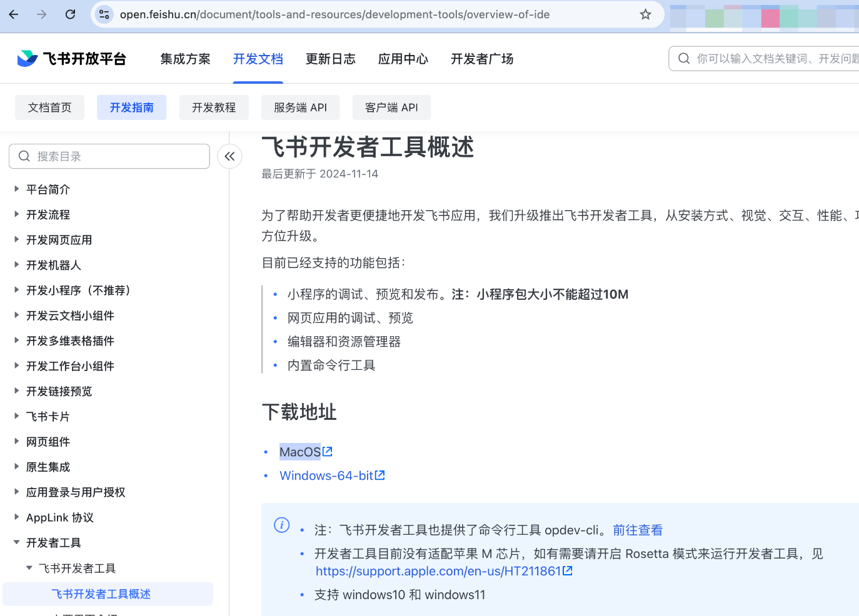
Task: Expand the 开发网页应用 tree node
Action: [x=17, y=239]
